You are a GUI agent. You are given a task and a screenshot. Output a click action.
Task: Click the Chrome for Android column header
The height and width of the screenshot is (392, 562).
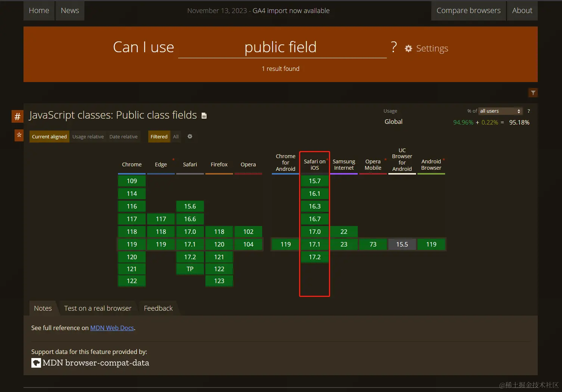point(286,163)
